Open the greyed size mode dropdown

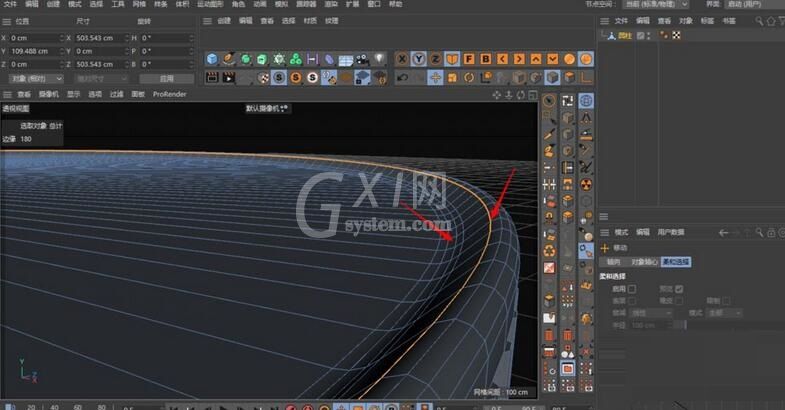tap(101, 79)
